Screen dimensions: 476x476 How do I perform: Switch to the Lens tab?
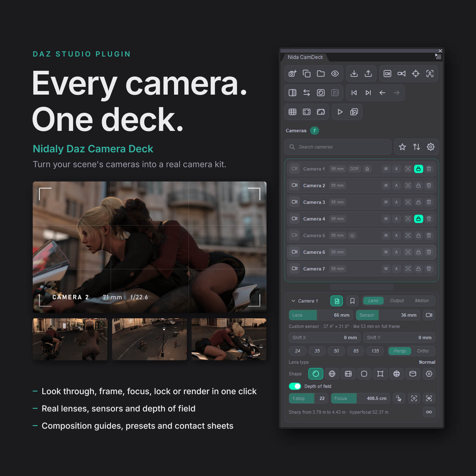[373, 301]
